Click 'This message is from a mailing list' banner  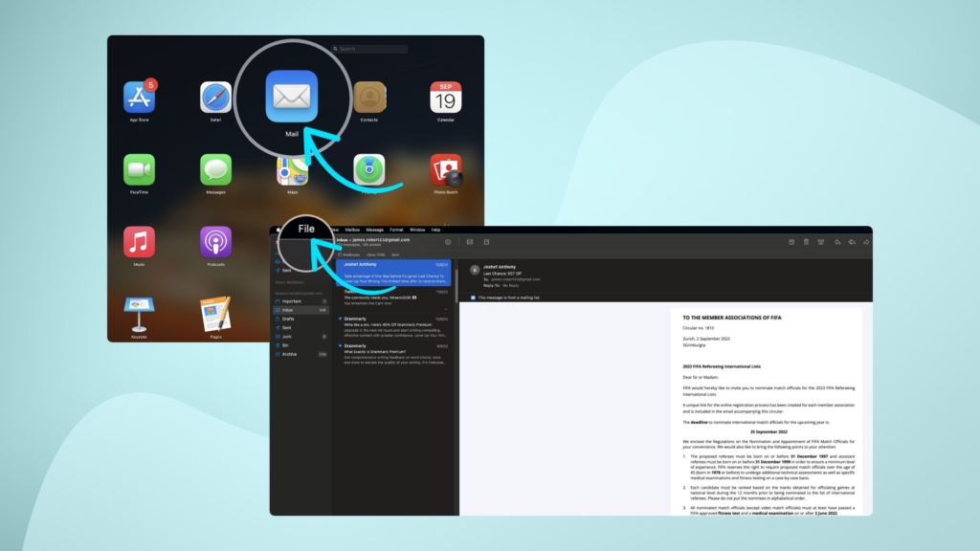point(506,298)
